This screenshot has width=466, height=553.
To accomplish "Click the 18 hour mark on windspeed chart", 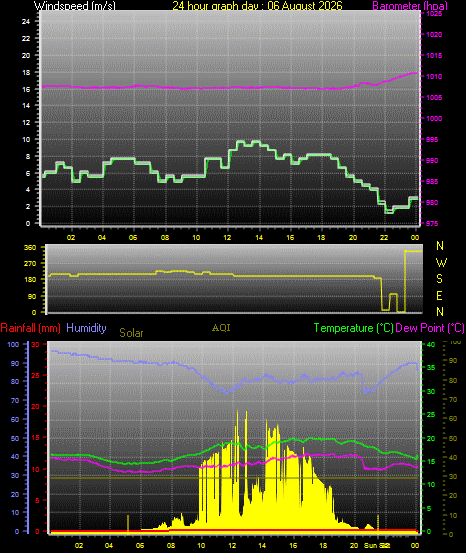I will click(321, 237).
